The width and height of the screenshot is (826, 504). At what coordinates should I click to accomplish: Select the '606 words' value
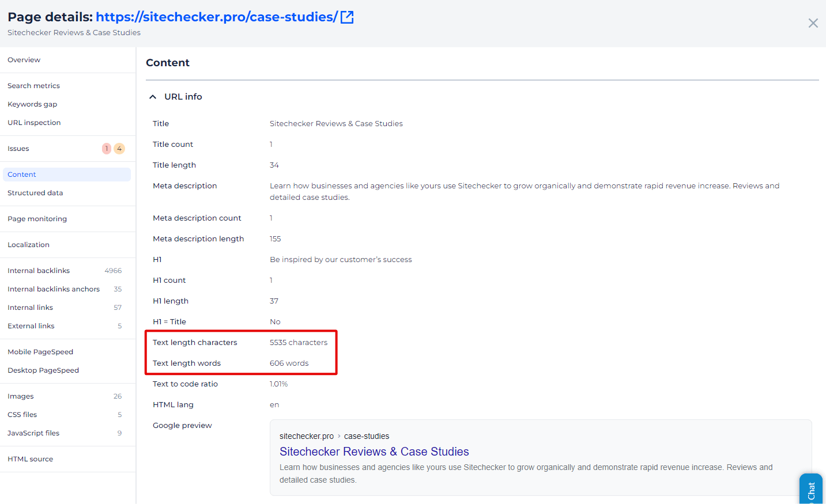(x=289, y=363)
